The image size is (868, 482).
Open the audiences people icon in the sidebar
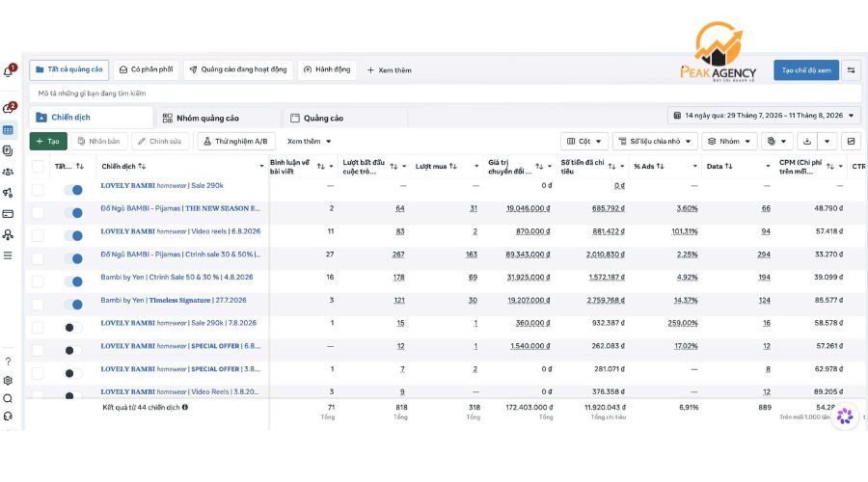8,172
